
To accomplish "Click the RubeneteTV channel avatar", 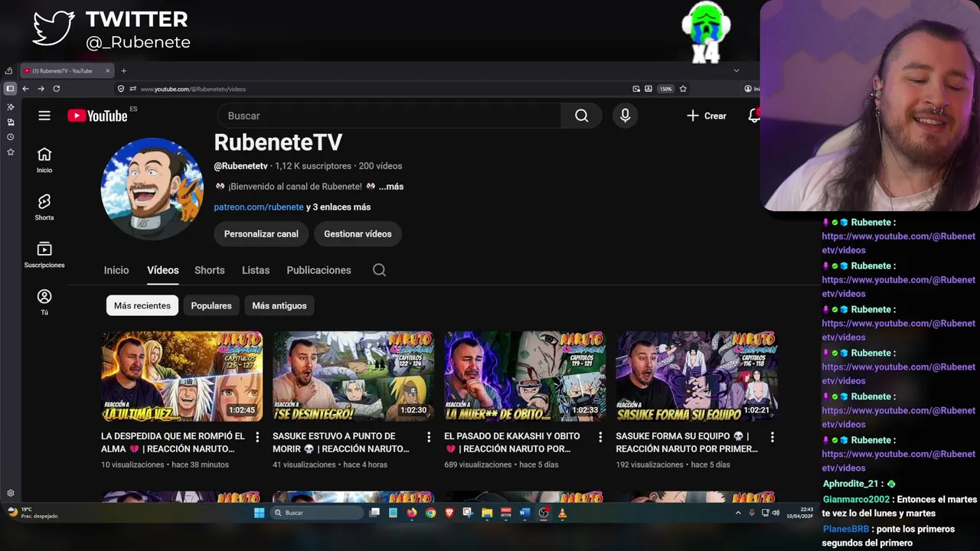I will 152,189.
